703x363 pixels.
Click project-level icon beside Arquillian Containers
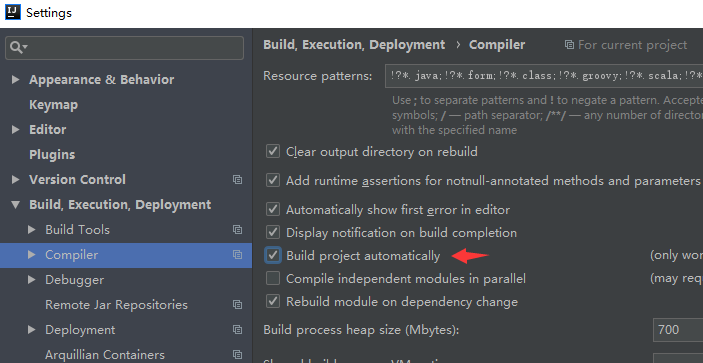pyautogui.click(x=237, y=355)
